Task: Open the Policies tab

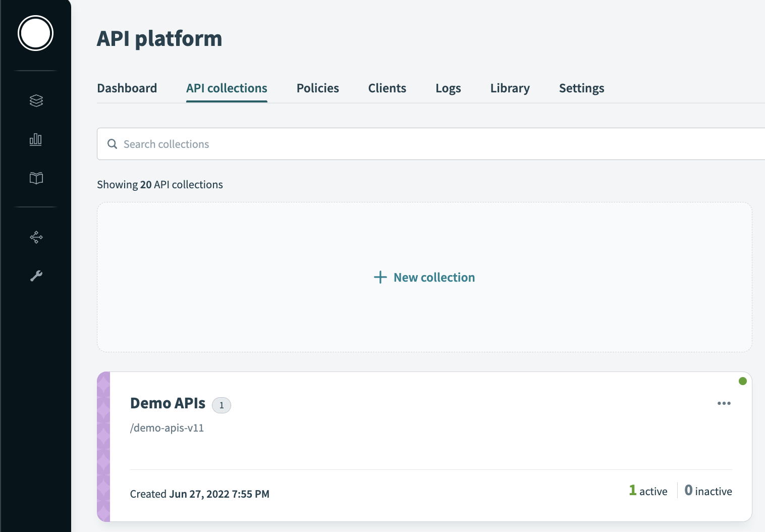Action: click(317, 88)
